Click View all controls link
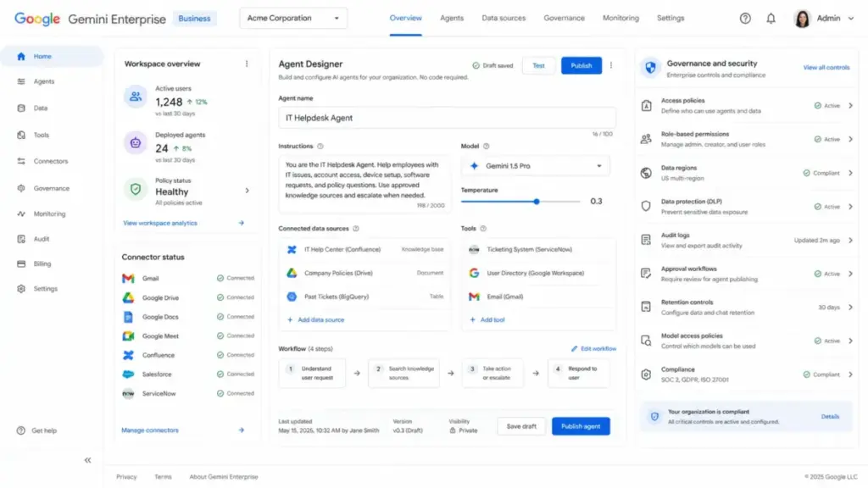The width and height of the screenshot is (868, 488). (826, 68)
